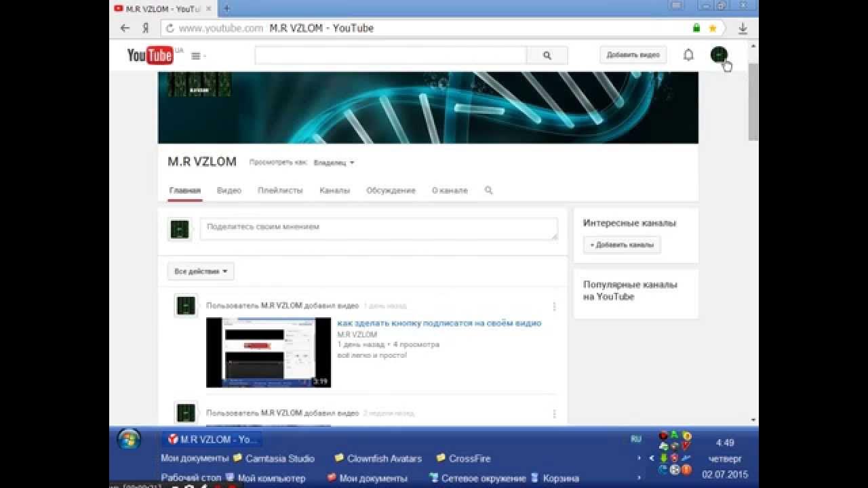Click the magnifier search button
The height and width of the screenshot is (488, 868).
pyautogui.click(x=547, y=56)
